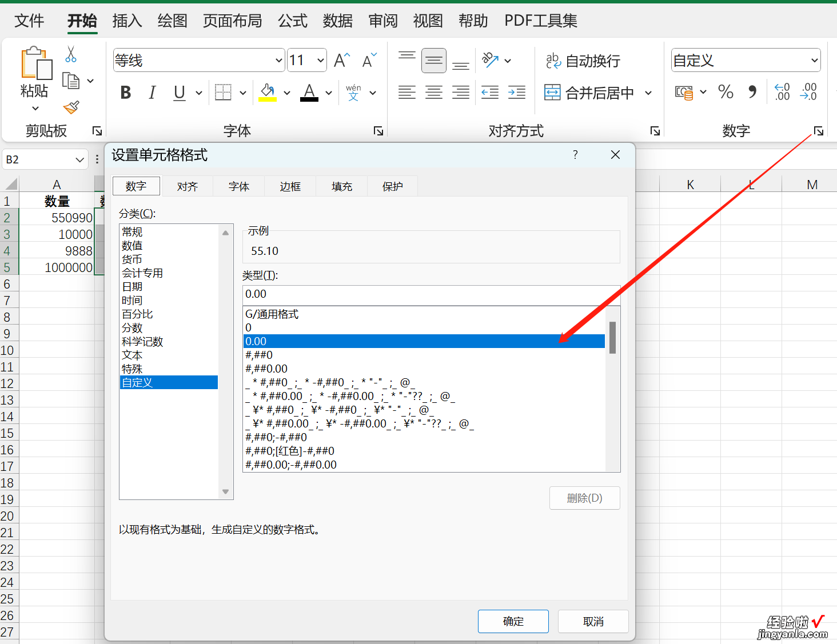This screenshot has height=644, width=837.
Task: Open the Name Box B2 dropdown
Action: click(80, 159)
